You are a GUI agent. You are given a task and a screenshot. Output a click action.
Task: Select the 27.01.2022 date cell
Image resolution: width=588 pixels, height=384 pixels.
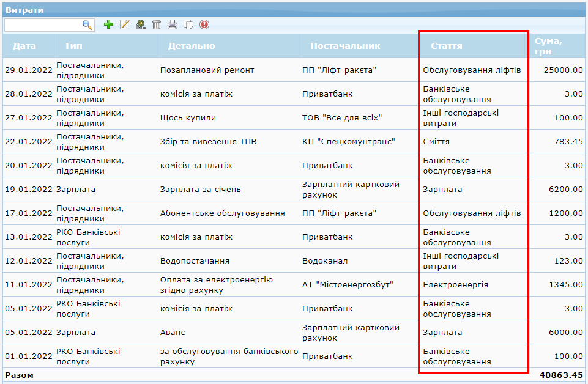tap(29, 117)
